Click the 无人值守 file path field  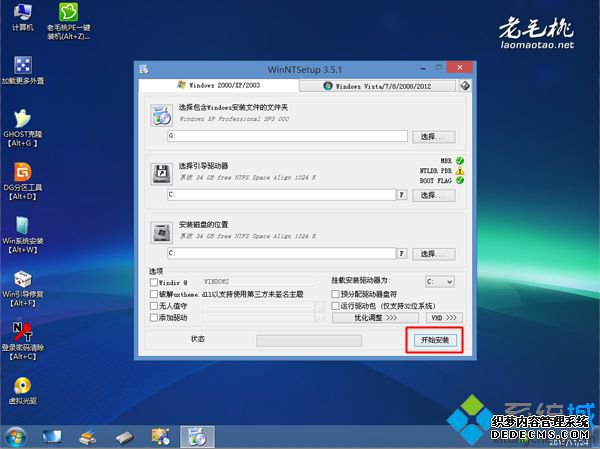click(x=258, y=306)
